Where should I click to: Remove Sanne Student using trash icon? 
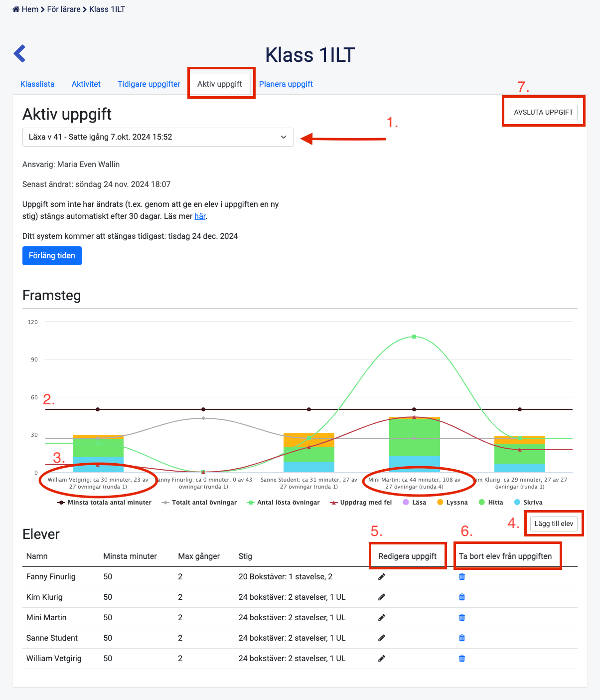coord(462,638)
